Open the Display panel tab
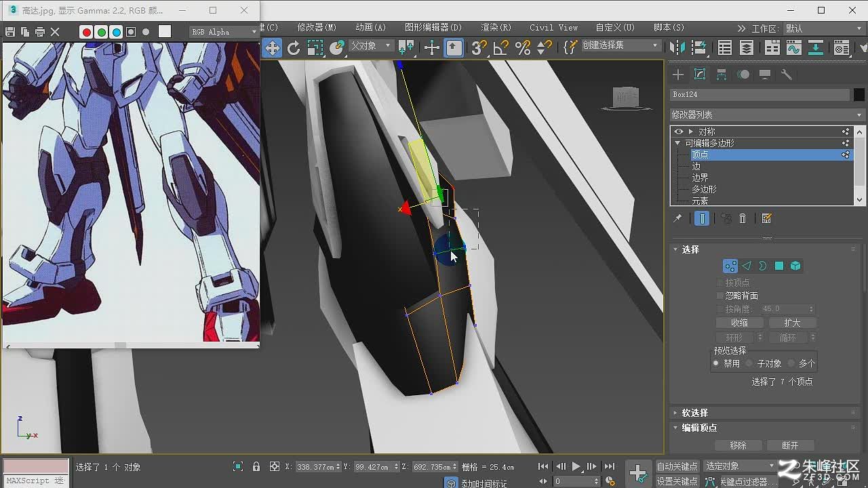 point(765,75)
